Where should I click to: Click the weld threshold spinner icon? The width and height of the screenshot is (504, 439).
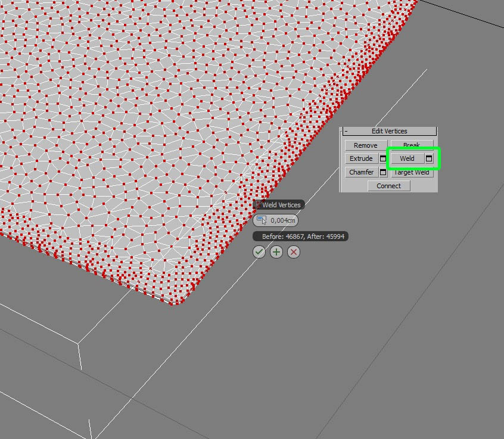click(x=262, y=220)
